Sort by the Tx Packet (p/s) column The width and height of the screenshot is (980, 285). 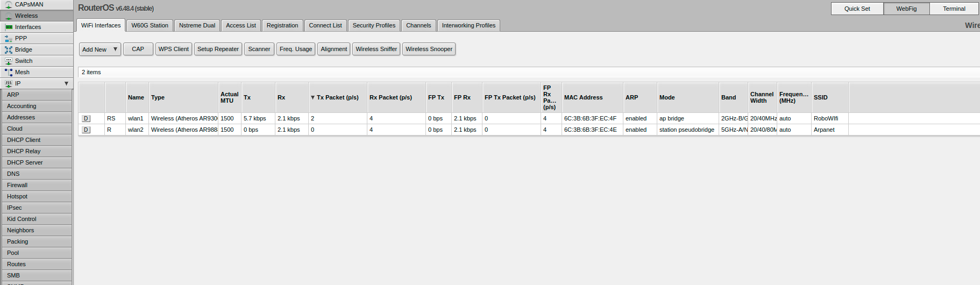337,97
